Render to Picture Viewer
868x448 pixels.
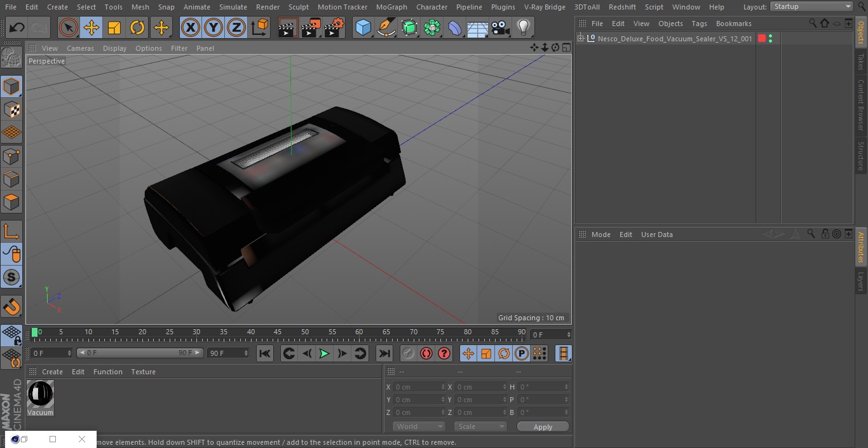pos(311,27)
